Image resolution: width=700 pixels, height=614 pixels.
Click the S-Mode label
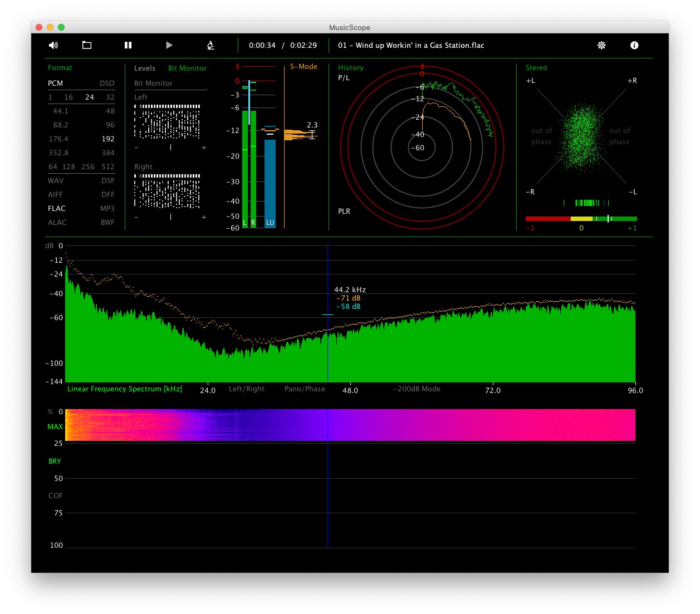304,66
